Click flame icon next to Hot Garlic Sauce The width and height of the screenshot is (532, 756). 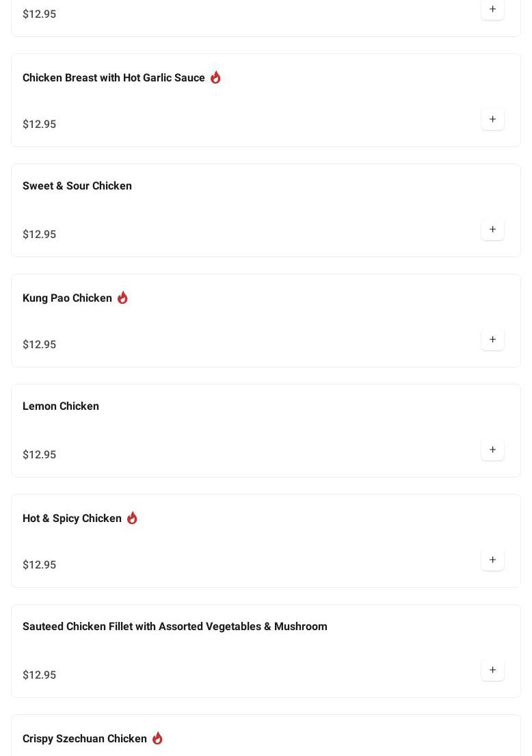pos(215,77)
